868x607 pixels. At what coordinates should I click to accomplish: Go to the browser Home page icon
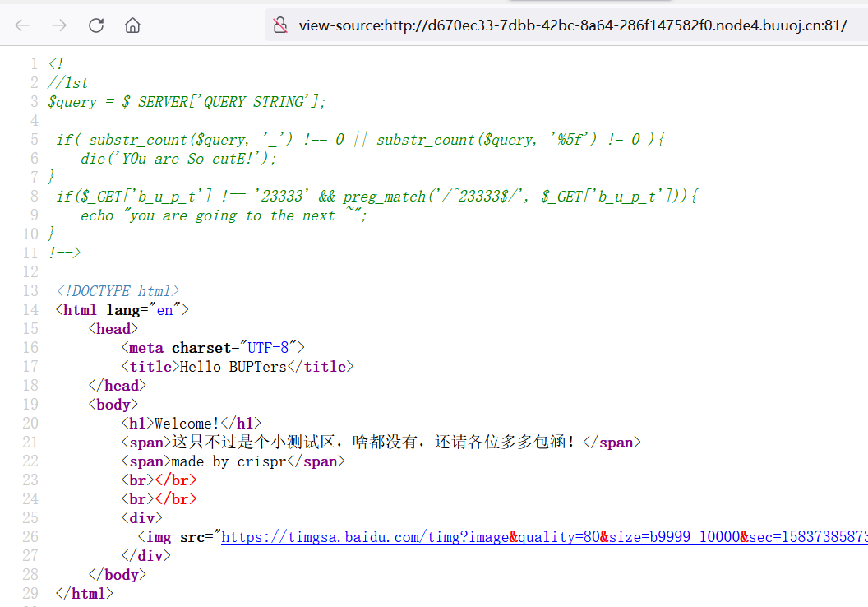click(132, 25)
